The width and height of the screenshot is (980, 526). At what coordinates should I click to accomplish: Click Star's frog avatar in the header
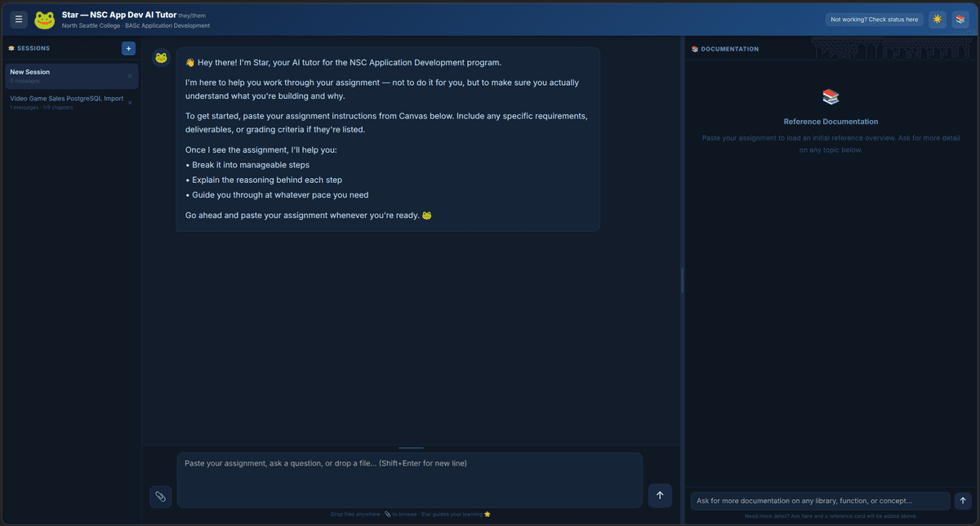[44, 19]
